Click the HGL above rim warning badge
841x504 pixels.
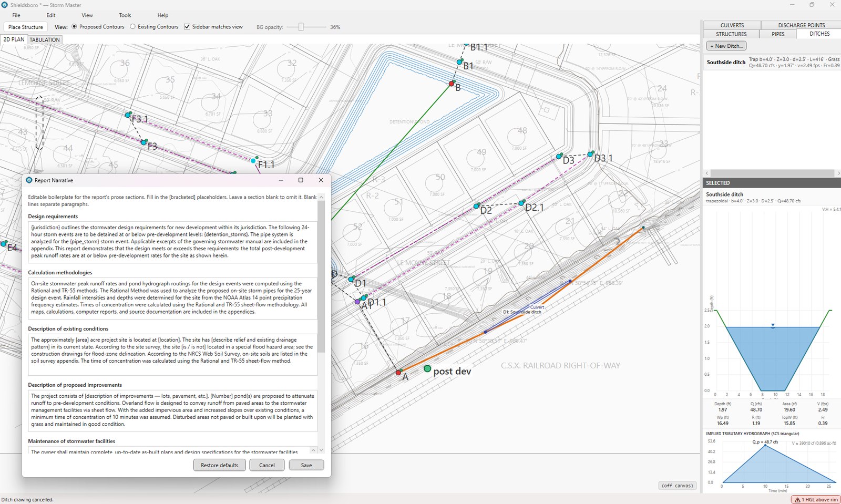click(816, 500)
